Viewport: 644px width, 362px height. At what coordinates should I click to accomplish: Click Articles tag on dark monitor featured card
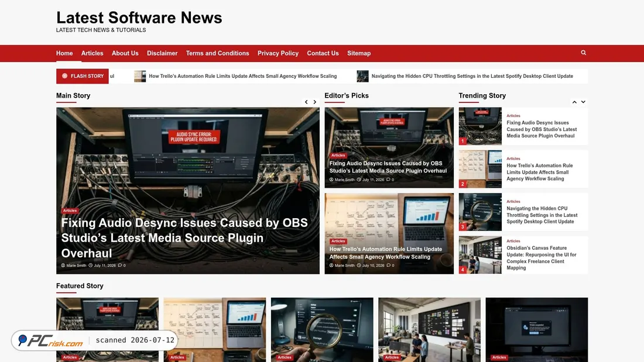pyautogui.click(x=499, y=357)
